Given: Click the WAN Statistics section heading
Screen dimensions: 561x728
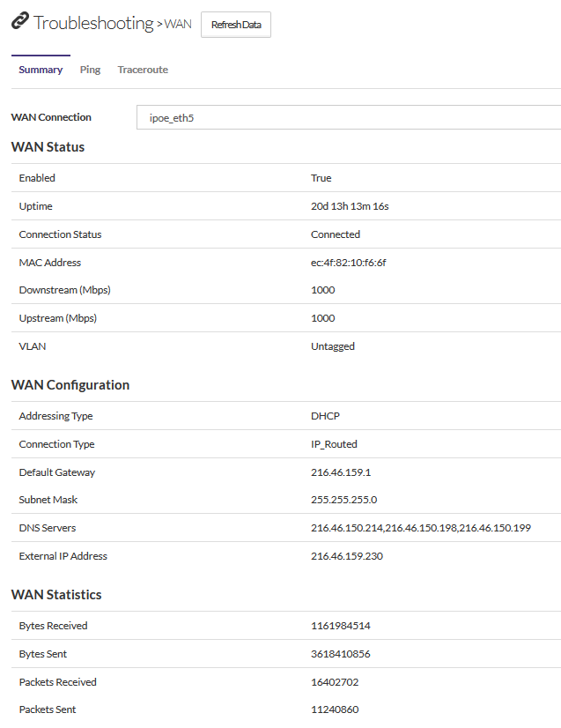Looking at the screenshot, I should click(56, 595).
